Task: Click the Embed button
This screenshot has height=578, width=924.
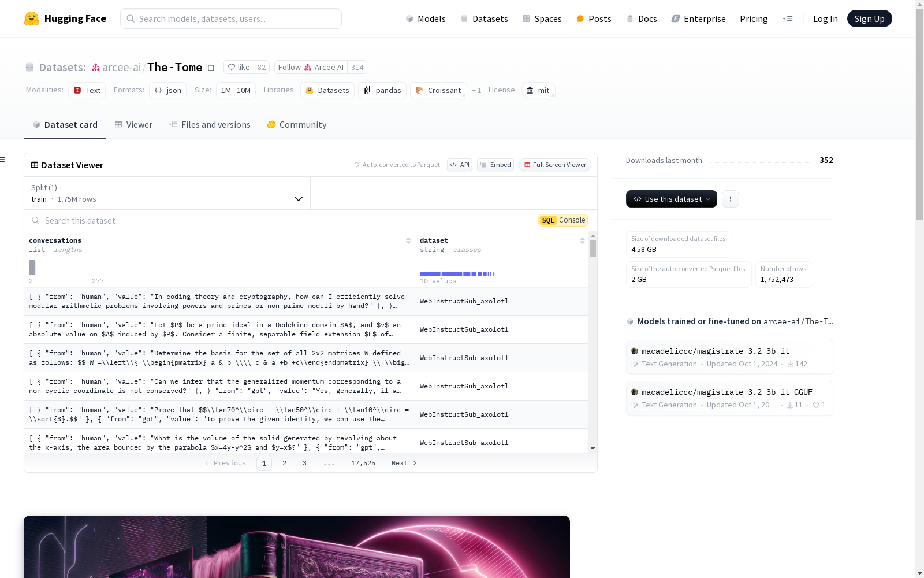Action: 495,165
